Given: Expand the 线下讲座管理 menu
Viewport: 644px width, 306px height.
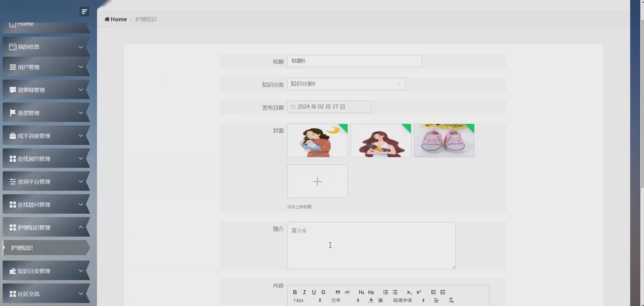Looking at the screenshot, I should (46, 136).
